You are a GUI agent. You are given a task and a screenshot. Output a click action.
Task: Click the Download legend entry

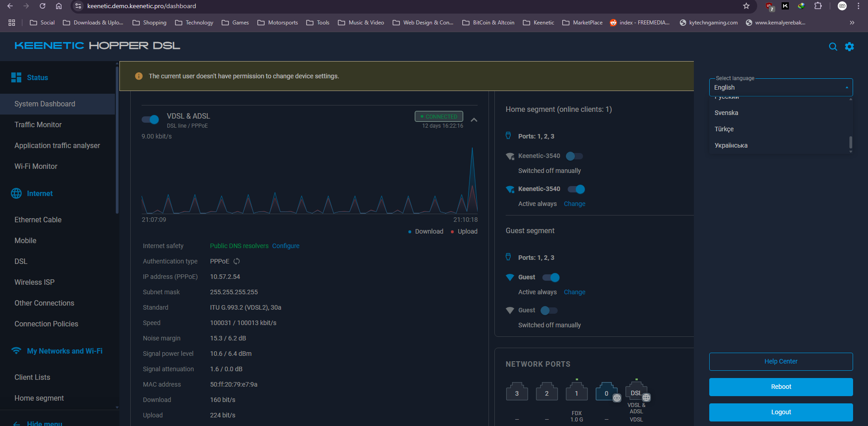[426, 231]
